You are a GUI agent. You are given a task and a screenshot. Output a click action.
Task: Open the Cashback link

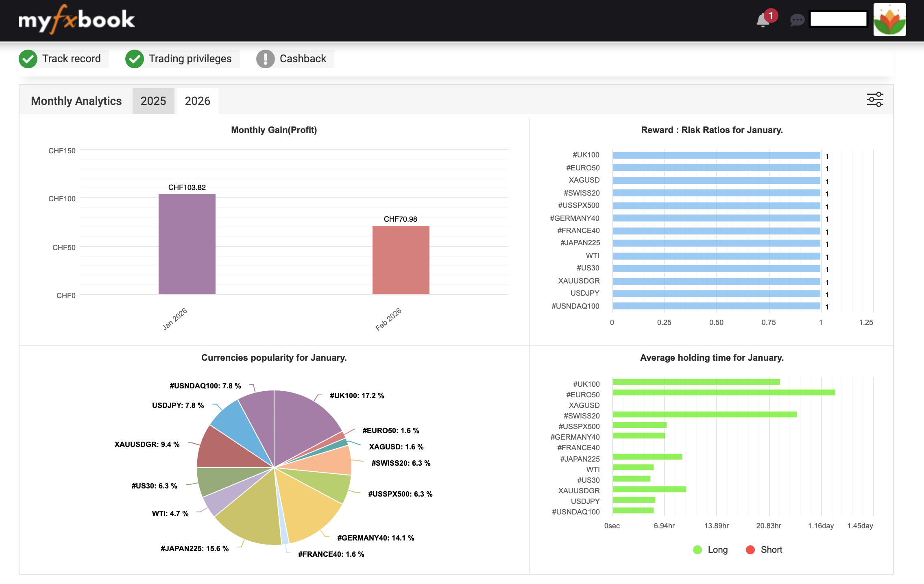[x=303, y=59]
